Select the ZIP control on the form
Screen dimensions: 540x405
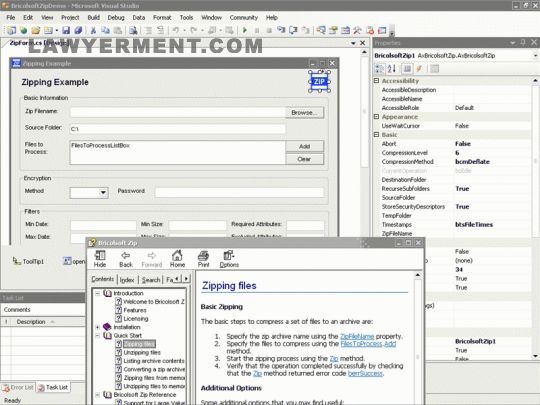tap(319, 82)
